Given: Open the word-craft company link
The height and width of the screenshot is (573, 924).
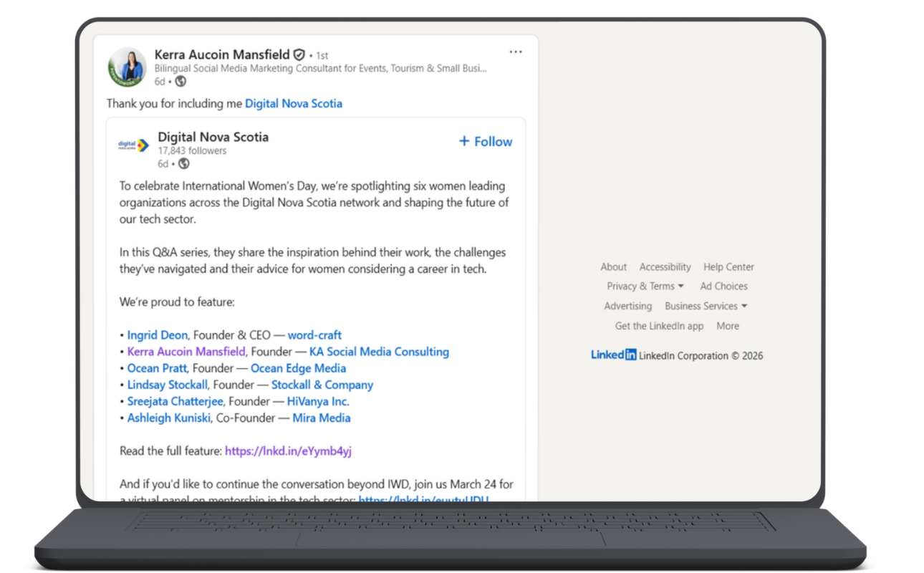Looking at the screenshot, I should pyautogui.click(x=314, y=335).
